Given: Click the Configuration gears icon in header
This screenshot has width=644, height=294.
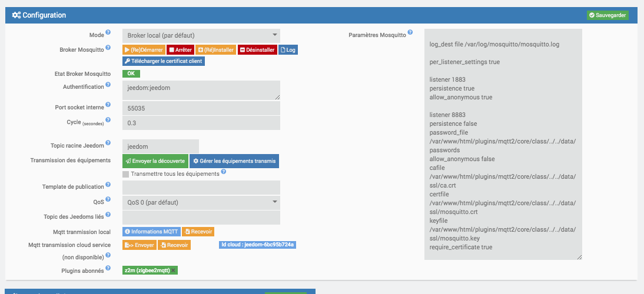Looking at the screenshot, I should pyautogui.click(x=16, y=15).
